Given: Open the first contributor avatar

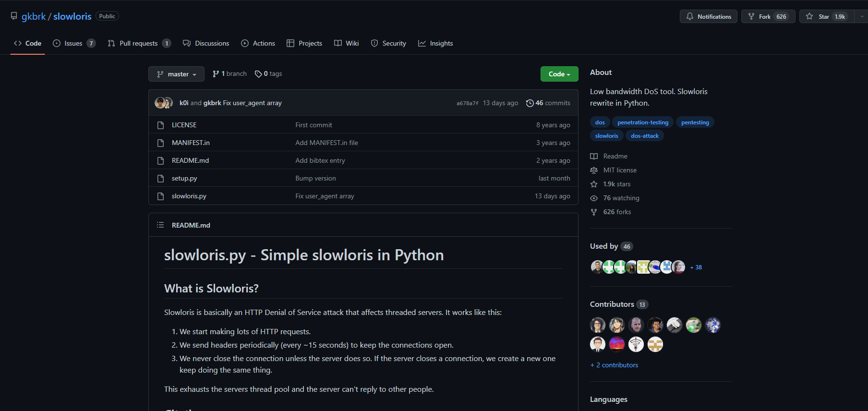Looking at the screenshot, I should pos(598,325).
